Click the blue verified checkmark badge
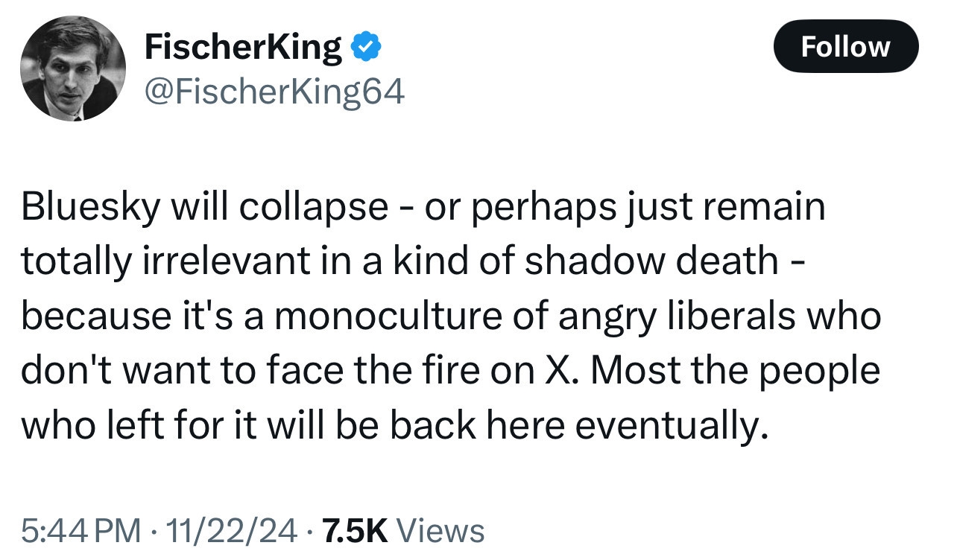 pyautogui.click(x=365, y=48)
